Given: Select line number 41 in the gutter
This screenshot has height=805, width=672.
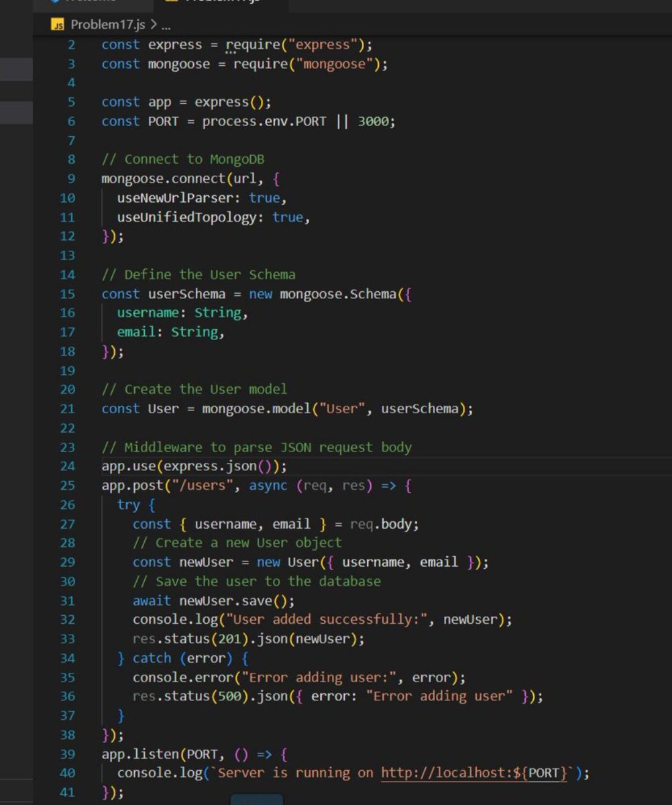Looking at the screenshot, I should (68, 792).
